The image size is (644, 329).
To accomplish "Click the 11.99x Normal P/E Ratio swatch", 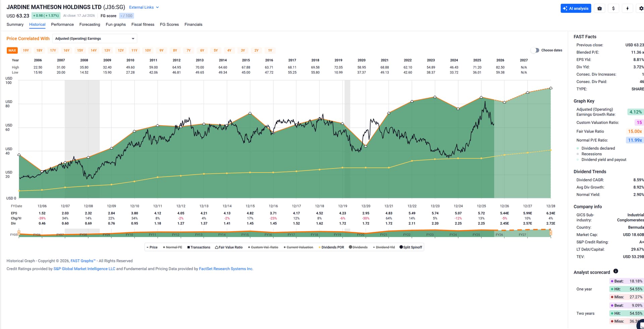I will click(x=635, y=140).
